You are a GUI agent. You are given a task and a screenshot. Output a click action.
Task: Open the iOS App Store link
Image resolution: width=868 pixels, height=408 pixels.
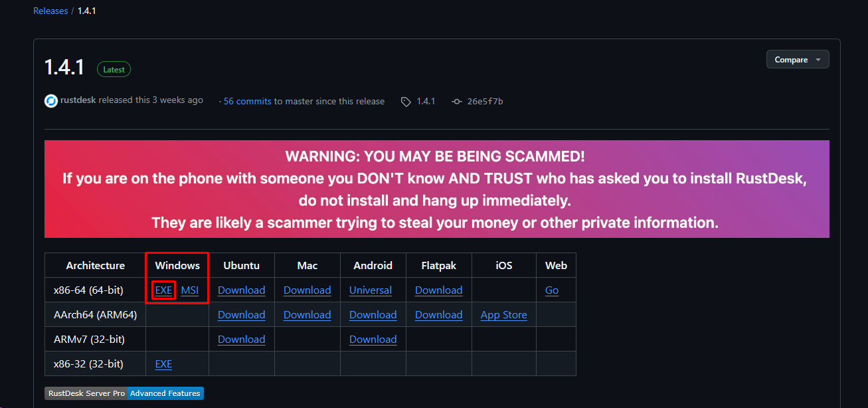pos(503,315)
